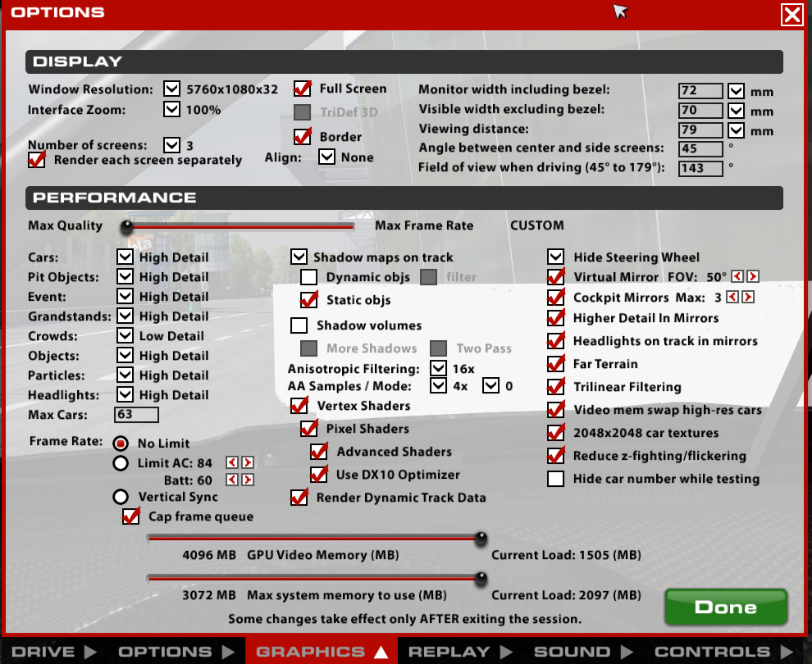Increase Cockpit Mirrors Max with right arrow
Viewport: 812px width, 664px height.
pyautogui.click(x=748, y=297)
